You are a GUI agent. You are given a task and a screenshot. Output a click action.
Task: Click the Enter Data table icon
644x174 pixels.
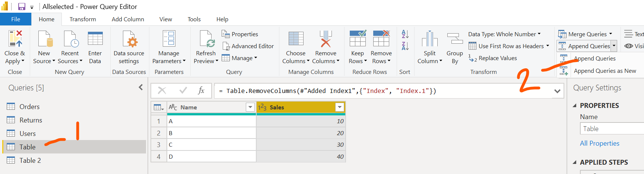click(95, 38)
